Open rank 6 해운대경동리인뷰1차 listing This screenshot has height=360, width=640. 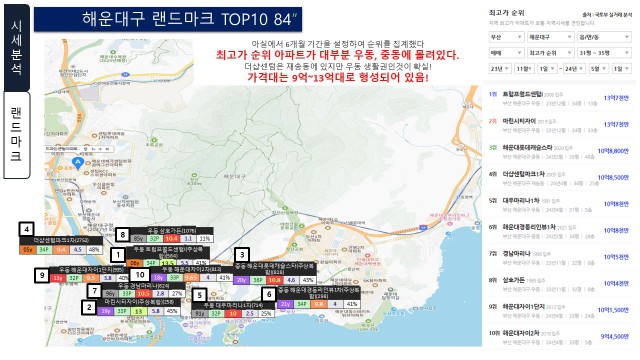(559, 231)
